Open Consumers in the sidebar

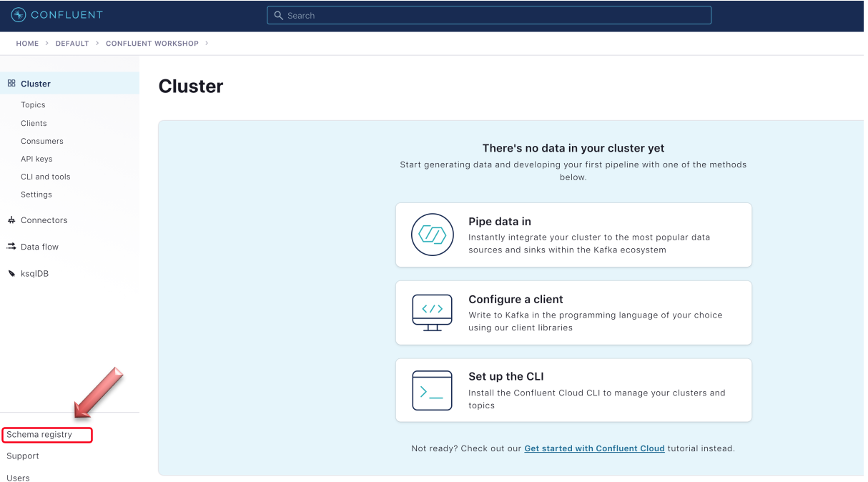pos(42,141)
